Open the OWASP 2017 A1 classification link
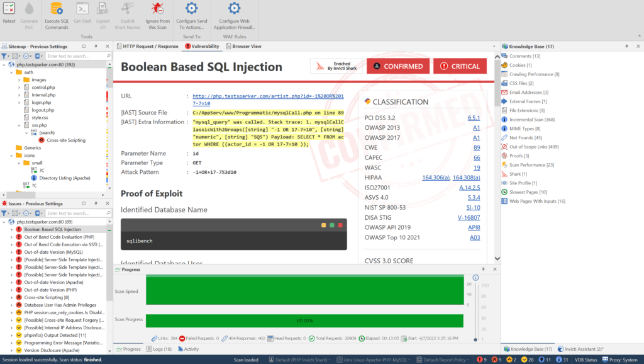The image size is (644, 364). click(477, 137)
